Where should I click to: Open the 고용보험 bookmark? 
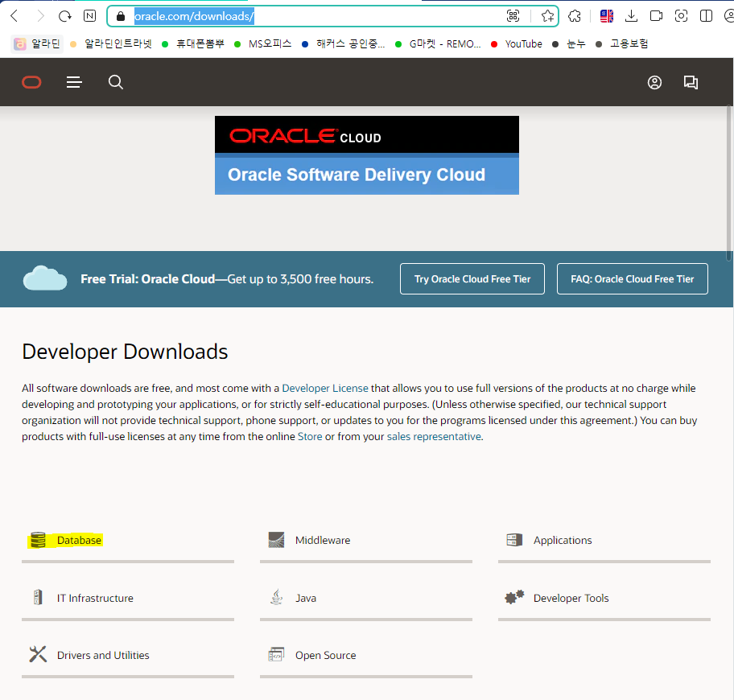tap(621, 44)
